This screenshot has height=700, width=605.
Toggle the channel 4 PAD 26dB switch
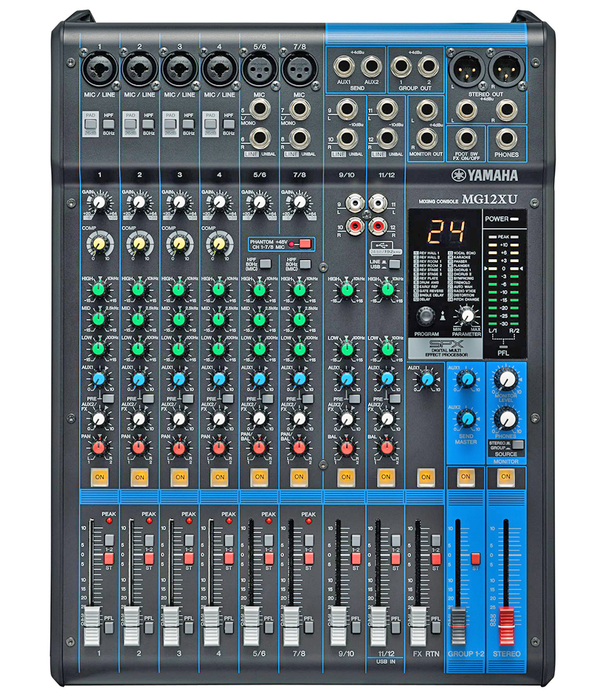(x=210, y=124)
